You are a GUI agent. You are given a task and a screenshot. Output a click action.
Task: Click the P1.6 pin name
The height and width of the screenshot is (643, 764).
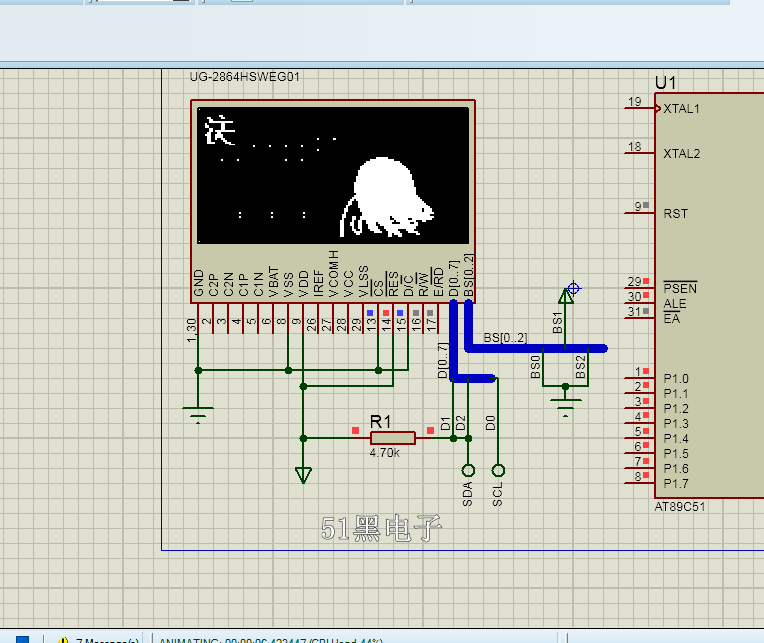(x=676, y=469)
